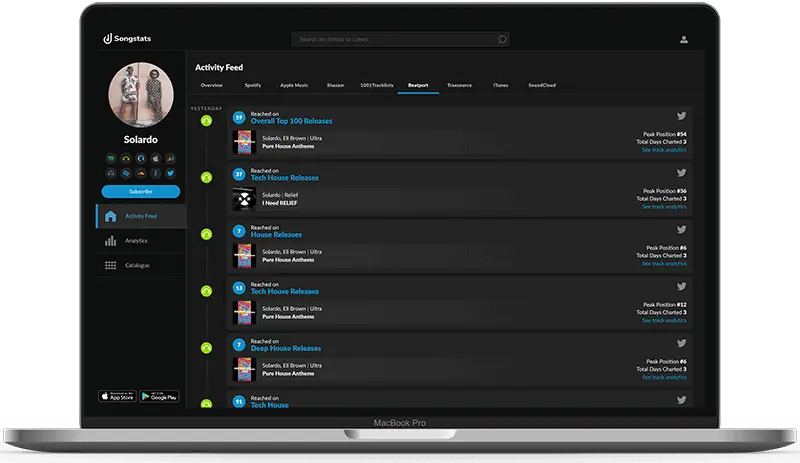Click Pure House Anthems cover under Deep House Releases
800x463 pixels.
pyautogui.click(x=244, y=370)
